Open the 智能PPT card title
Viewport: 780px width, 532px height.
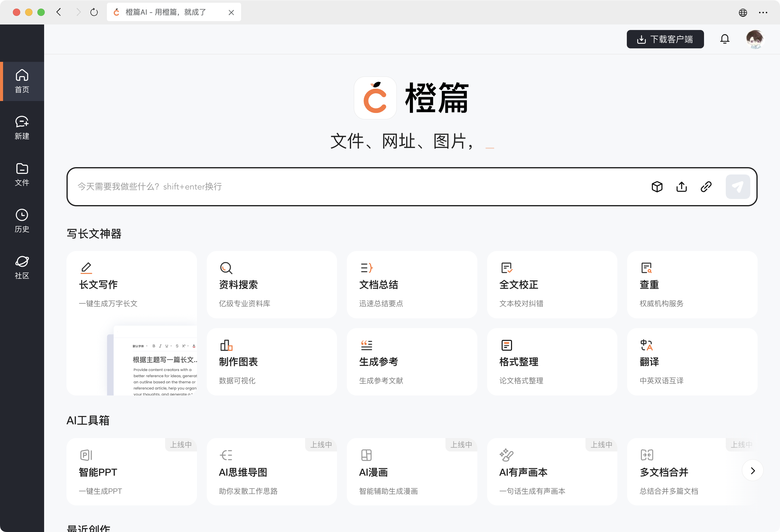[x=98, y=472]
